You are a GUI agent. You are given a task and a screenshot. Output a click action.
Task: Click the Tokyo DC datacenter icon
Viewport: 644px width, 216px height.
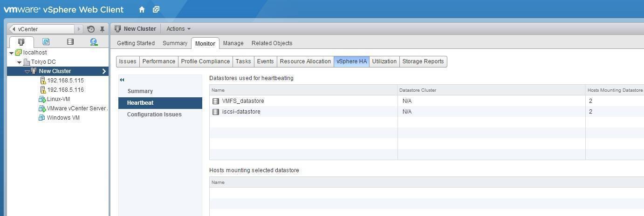pyautogui.click(x=27, y=62)
